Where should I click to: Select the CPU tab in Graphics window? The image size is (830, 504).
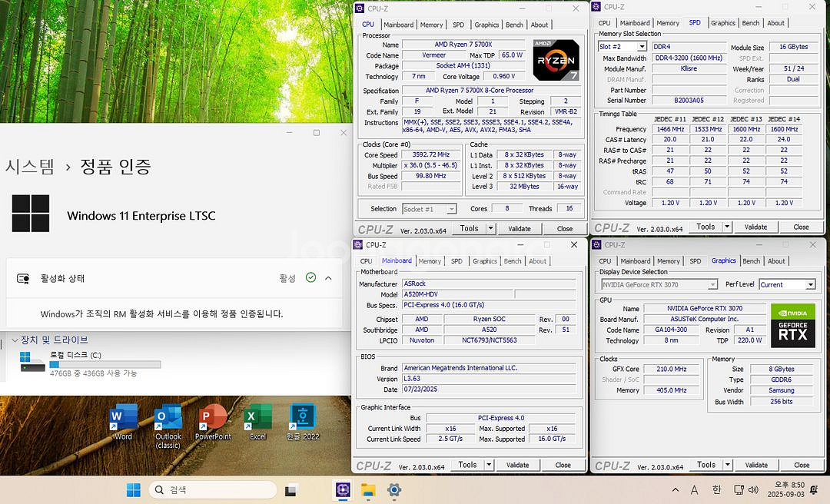point(605,261)
